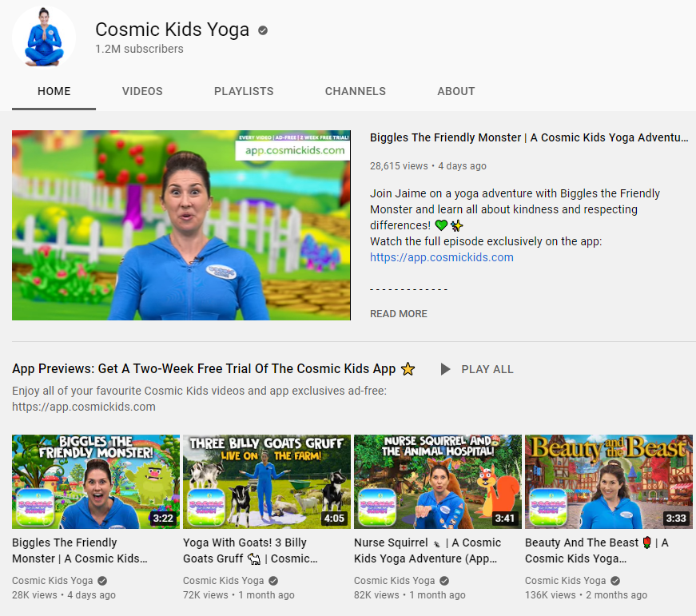Image resolution: width=696 pixels, height=616 pixels.
Task: Open title 'Biggles The Friendly Monster | A Cosmic Kids...'
Action: [x=80, y=550]
